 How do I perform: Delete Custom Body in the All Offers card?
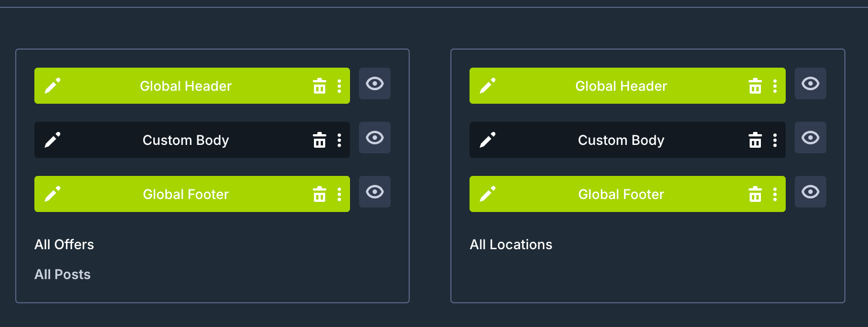pyautogui.click(x=320, y=140)
